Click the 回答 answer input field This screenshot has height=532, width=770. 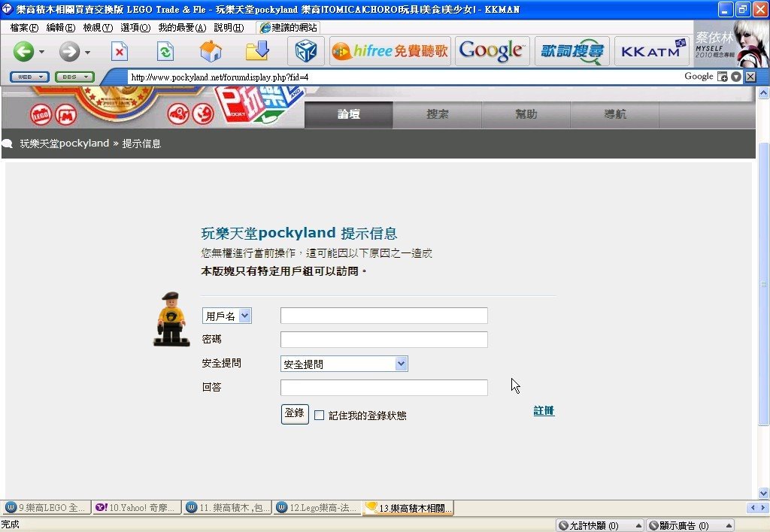pyautogui.click(x=384, y=388)
